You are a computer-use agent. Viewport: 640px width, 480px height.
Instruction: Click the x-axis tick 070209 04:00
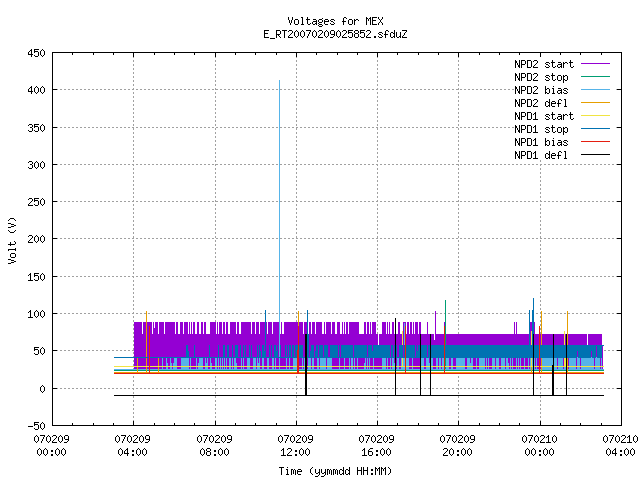(133, 446)
